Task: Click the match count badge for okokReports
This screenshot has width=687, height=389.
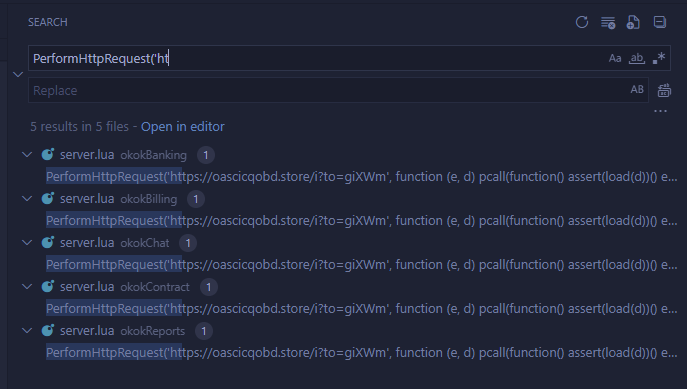Action: click(204, 331)
